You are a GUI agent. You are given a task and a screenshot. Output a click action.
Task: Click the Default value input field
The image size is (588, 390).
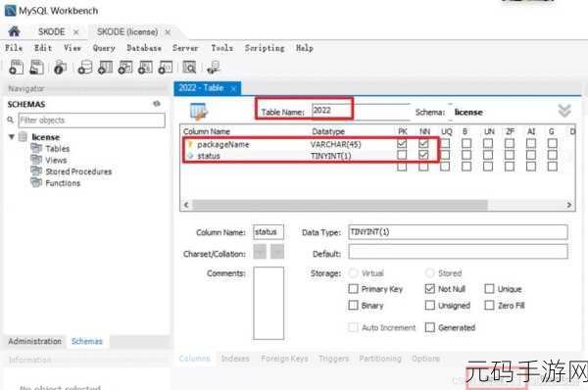point(458,252)
